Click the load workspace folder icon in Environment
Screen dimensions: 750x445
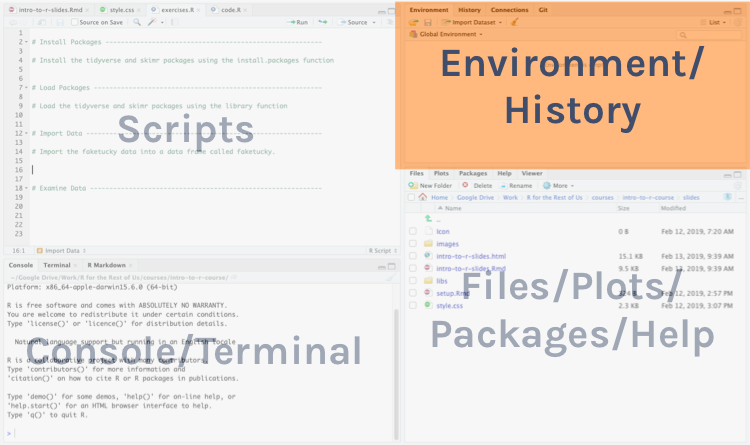click(x=414, y=22)
